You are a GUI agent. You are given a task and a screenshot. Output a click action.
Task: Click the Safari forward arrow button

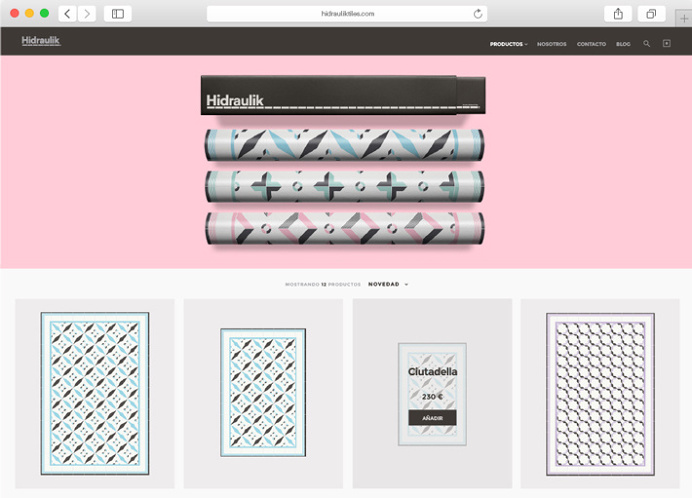(87, 14)
